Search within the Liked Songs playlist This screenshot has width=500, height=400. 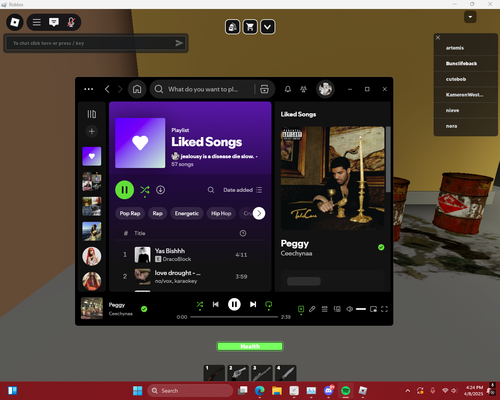click(x=211, y=190)
